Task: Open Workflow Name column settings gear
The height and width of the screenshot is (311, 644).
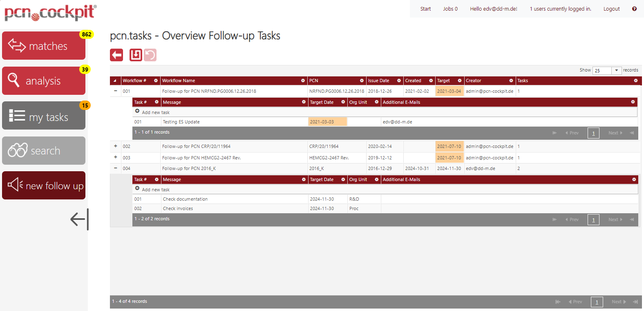Action: click(x=303, y=81)
